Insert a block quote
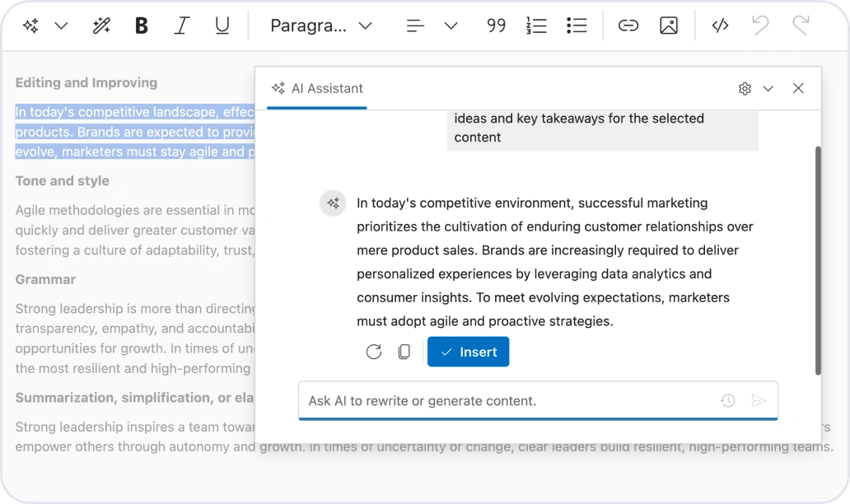The width and height of the screenshot is (850, 504). [496, 26]
